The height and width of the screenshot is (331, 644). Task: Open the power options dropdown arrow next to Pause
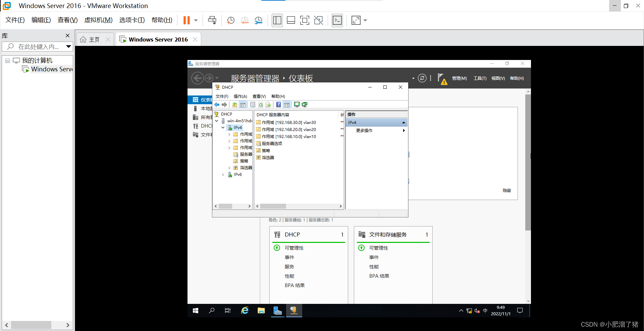(x=196, y=20)
